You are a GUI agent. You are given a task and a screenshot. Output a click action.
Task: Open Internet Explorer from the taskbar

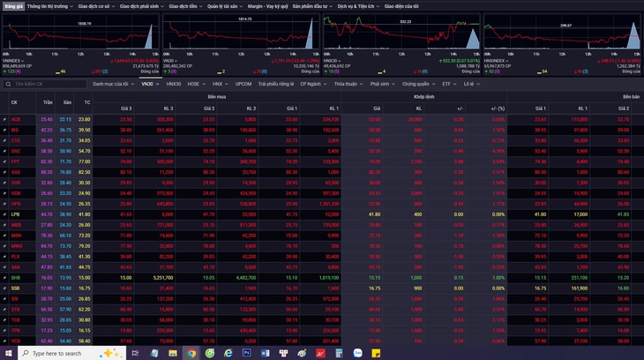coord(228,353)
